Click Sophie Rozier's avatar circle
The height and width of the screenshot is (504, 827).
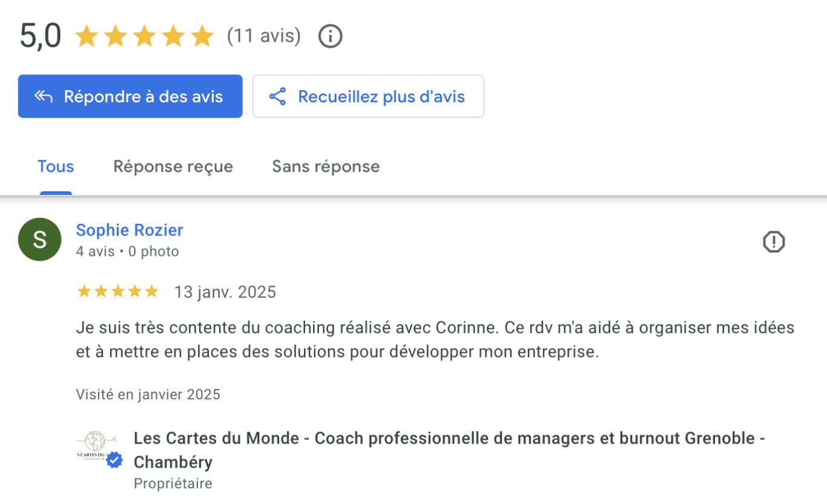pyautogui.click(x=39, y=239)
